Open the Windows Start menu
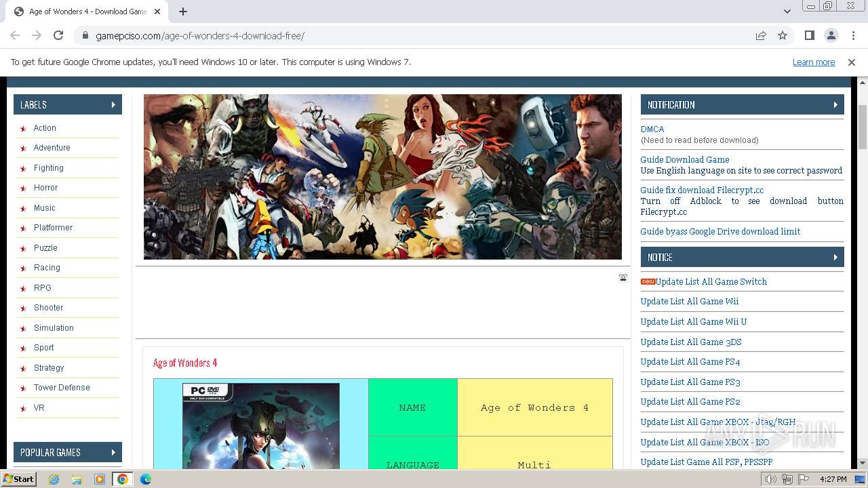This screenshot has width=868, height=488. click(x=19, y=479)
